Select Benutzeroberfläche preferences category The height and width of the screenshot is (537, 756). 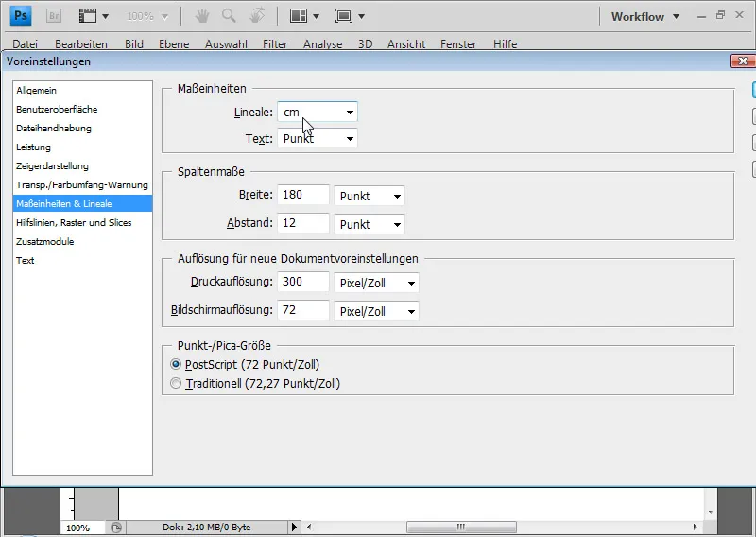[x=82, y=109]
